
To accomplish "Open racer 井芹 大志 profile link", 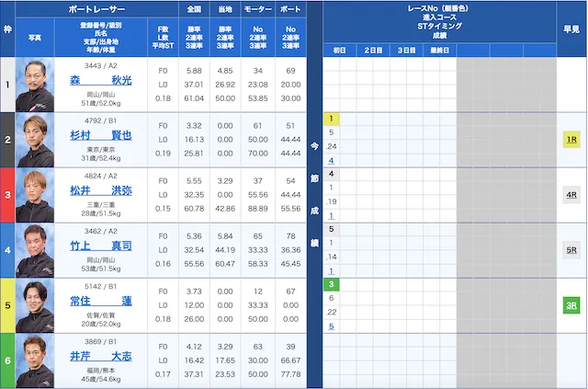I will tap(100, 356).
